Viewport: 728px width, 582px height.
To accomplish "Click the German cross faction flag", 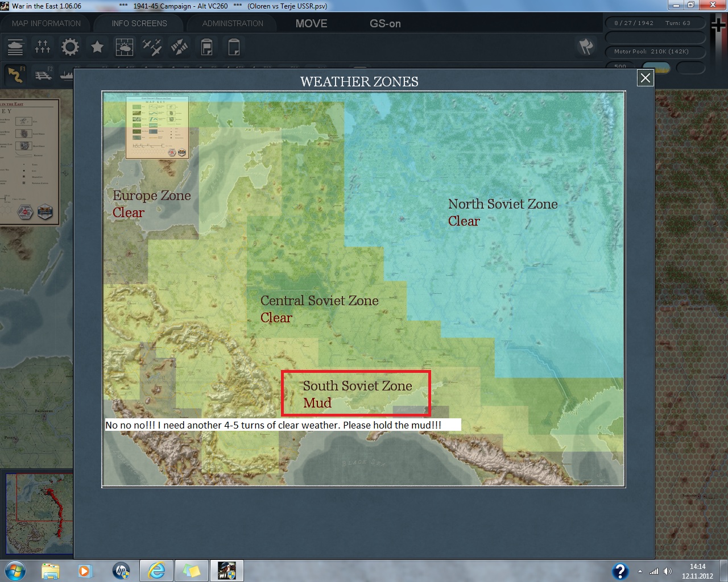I will point(718,26).
